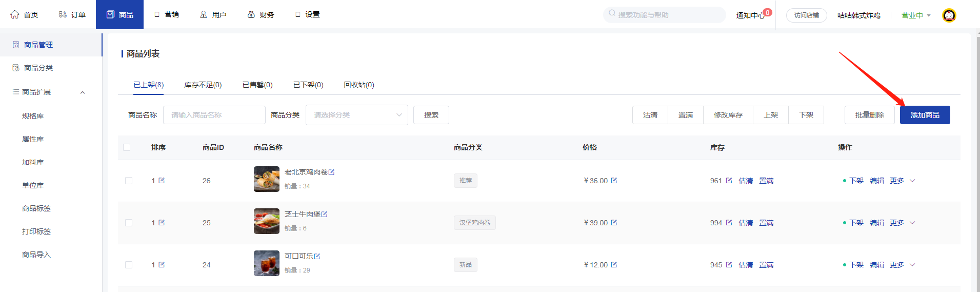
Task: Click 下架 link for 老北京鸡肉卷 row
Action: click(856, 181)
